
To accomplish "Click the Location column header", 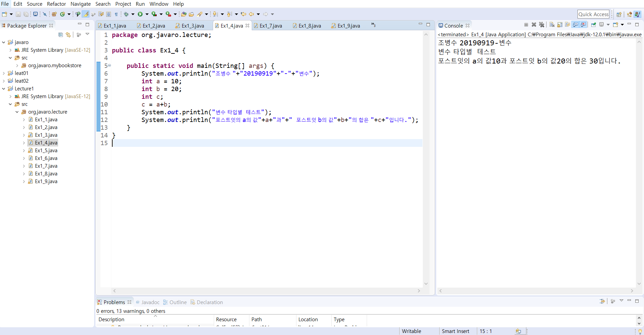I will [x=314, y=320].
